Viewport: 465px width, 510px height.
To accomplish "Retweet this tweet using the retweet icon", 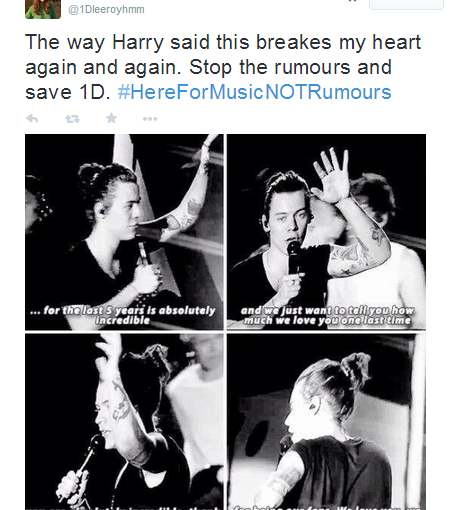I will 72,119.
